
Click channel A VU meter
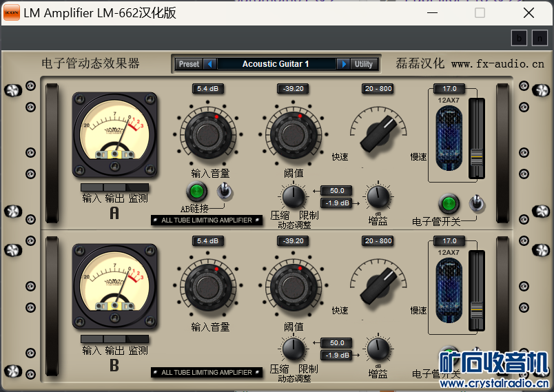[x=114, y=135]
